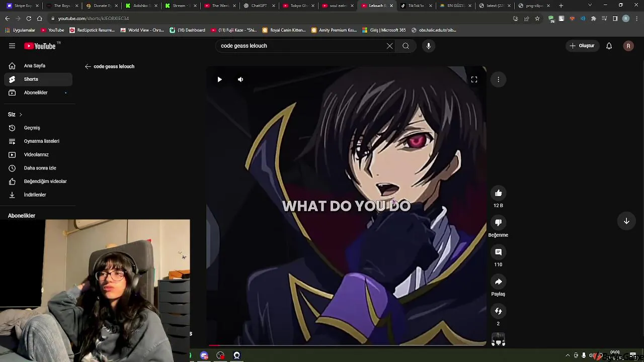
Task: Open Chrome three-dot menu
Action: click(636, 19)
